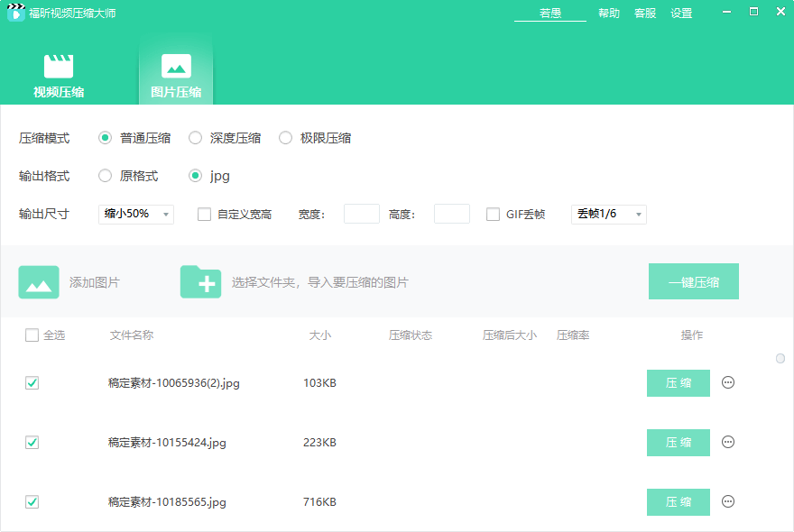Open the 添加图片 (add images) icon
Viewport: 794px width, 532px height.
[x=39, y=280]
